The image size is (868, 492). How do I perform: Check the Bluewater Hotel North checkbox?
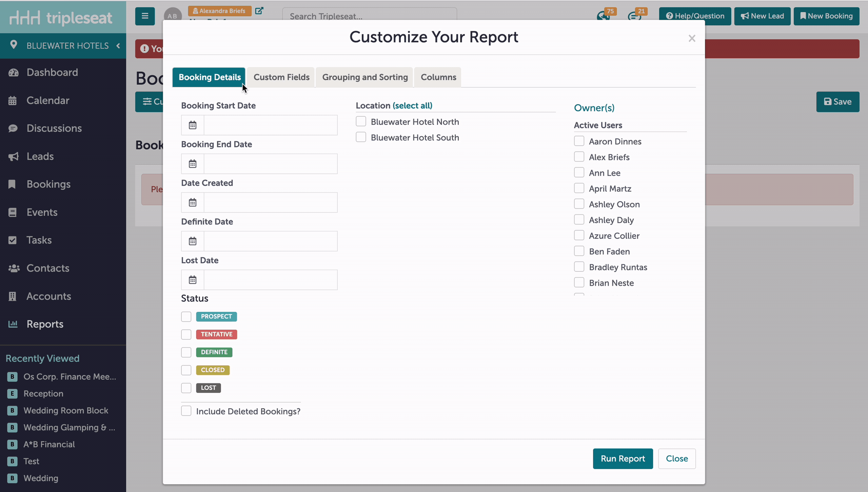361,121
